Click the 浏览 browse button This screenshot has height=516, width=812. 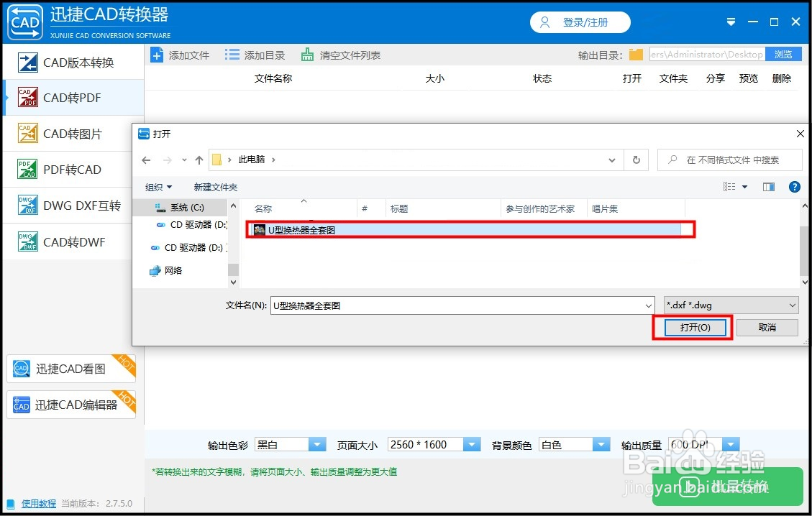(x=783, y=55)
